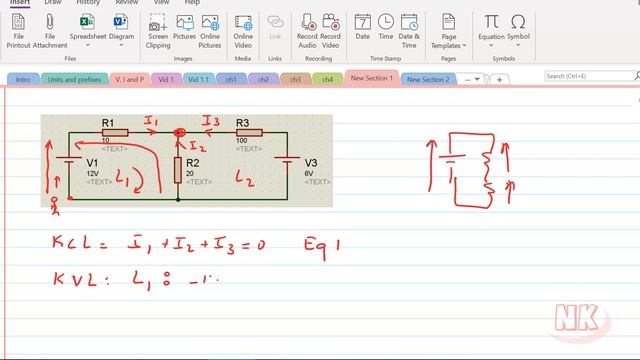This screenshot has height=360, width=640.
Task: Insert the Time stamp
Action: coord(386,27)
